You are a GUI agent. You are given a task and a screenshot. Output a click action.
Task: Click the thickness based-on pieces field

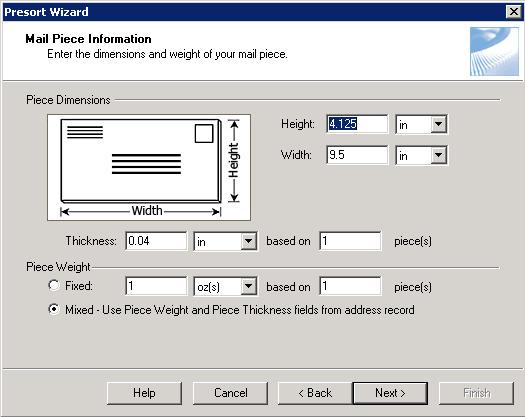(350, 241)
